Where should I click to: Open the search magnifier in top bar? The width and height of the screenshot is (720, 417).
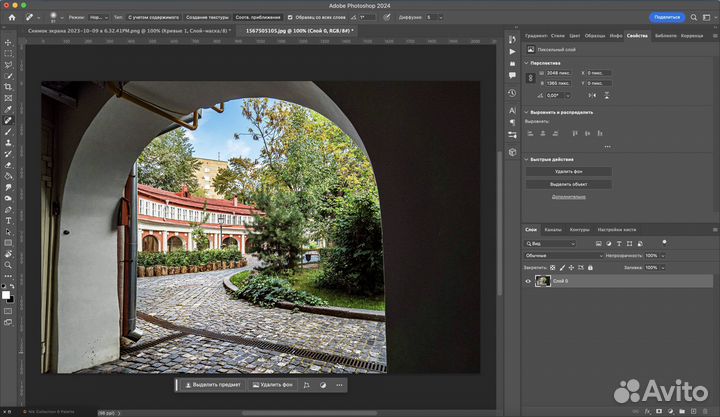pyautogui.click(x=694, y=17)
